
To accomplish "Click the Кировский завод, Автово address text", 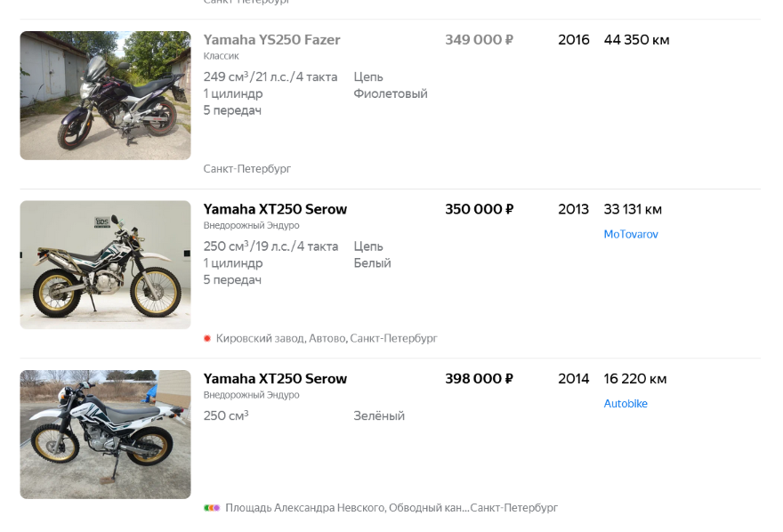I will tap(327, 339).
